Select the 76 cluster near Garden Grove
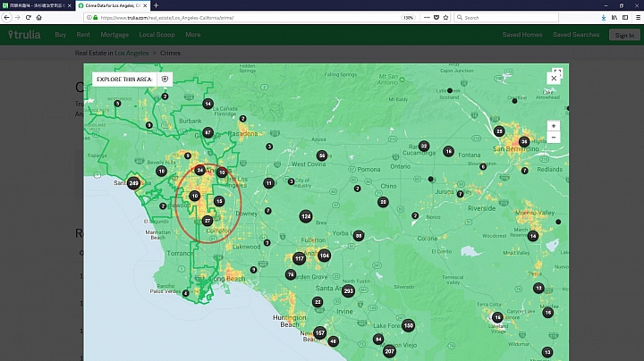The image size is (644, 361). pyautogui.click(x=291, y=274)
